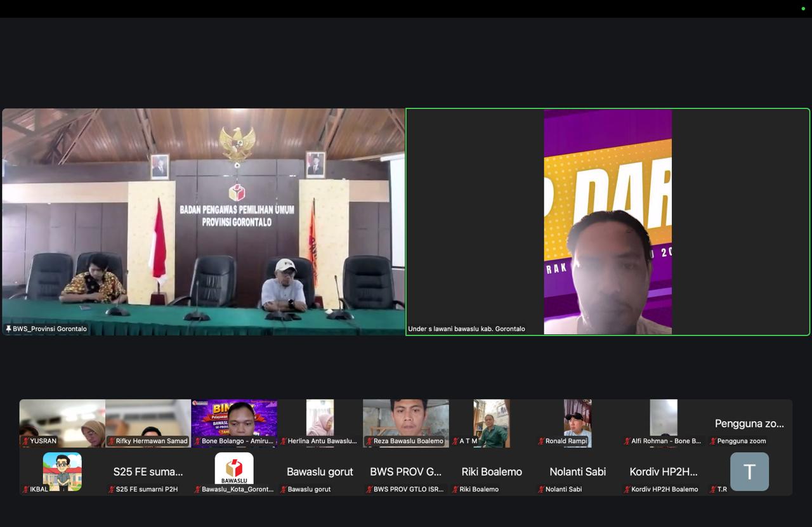Click IKBAL's cartoon avatar picture
The height and width of the screenshot is (527, 812).
click(x=62, y=471)
